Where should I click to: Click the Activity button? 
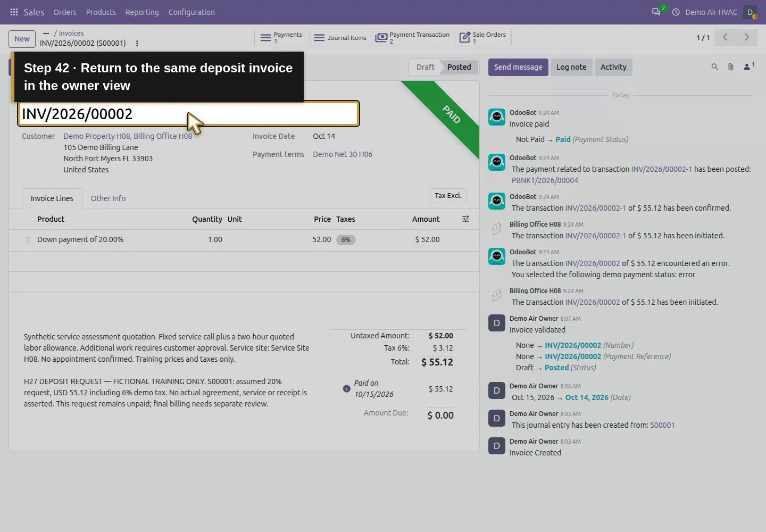pos(613,67)
